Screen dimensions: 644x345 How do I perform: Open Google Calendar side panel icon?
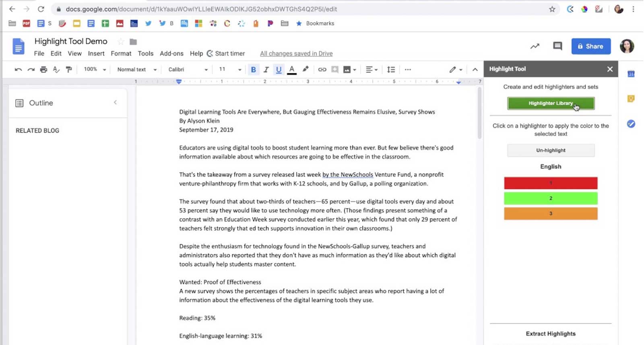tap(631, 74)
